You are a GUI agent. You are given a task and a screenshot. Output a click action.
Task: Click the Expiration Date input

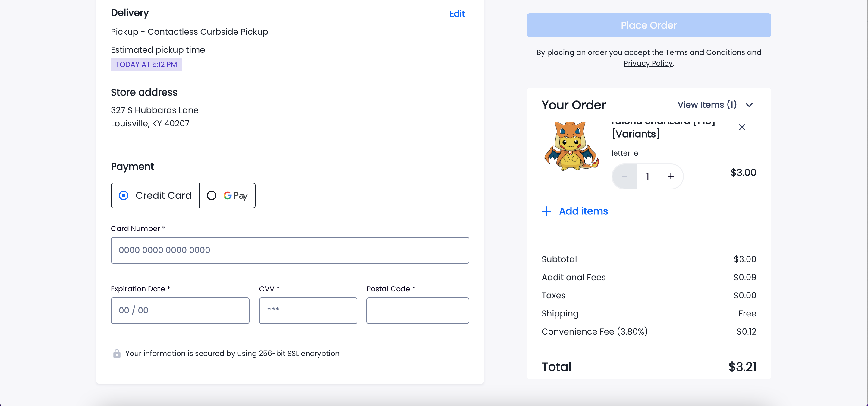(x=180, y=311)
